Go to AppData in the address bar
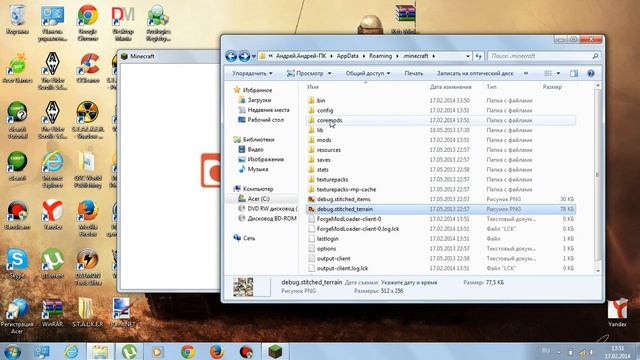Image resolution: width=640 pixels, height=360 pixels. (347, 56)
